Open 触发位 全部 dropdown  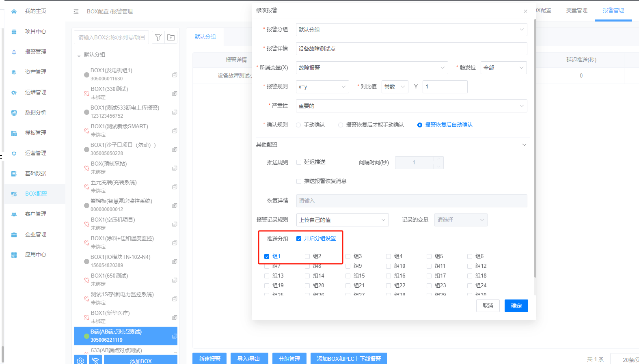point(503,68)
